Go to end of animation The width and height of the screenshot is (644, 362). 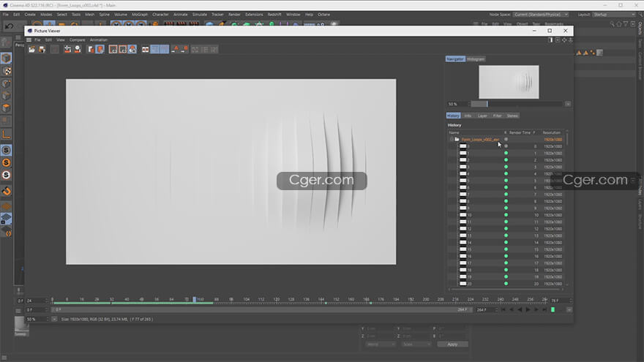pyautogui.click(x=544, y=310)
